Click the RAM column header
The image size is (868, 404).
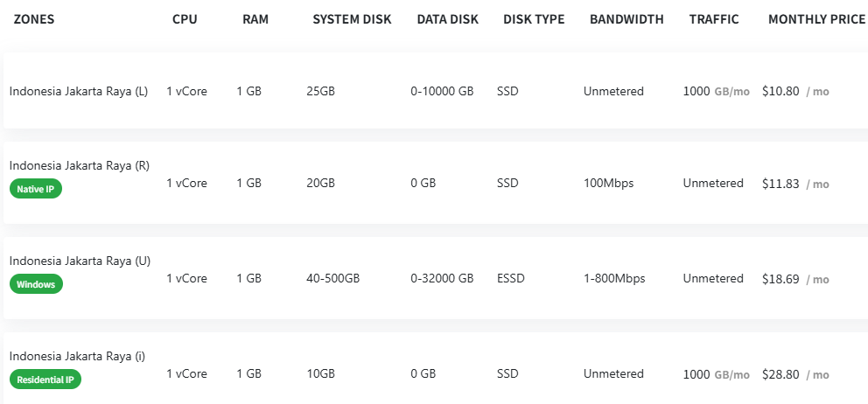tap(255, 19)
